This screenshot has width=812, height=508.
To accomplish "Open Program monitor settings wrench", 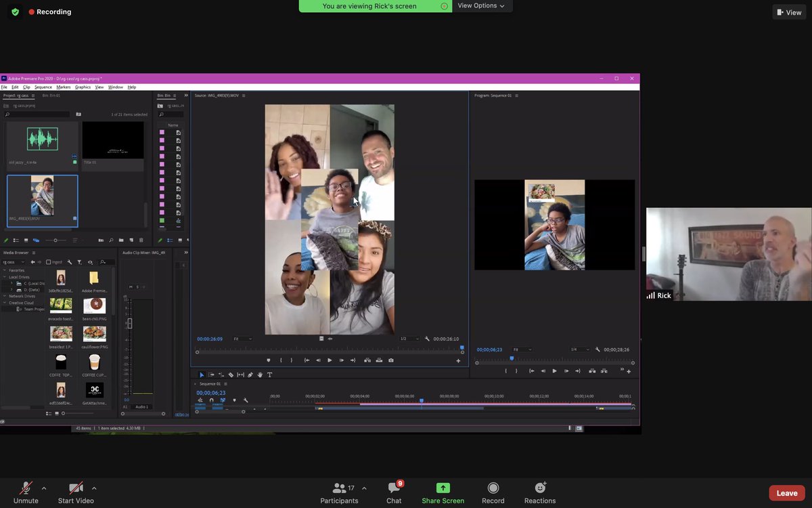I will (597, 350).
